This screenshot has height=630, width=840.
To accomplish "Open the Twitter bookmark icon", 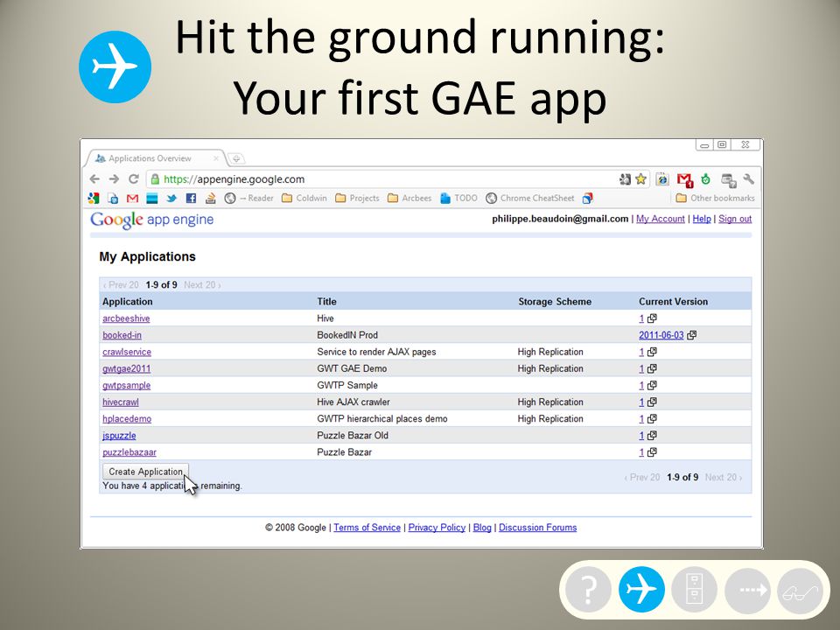I will click(171, 199).
